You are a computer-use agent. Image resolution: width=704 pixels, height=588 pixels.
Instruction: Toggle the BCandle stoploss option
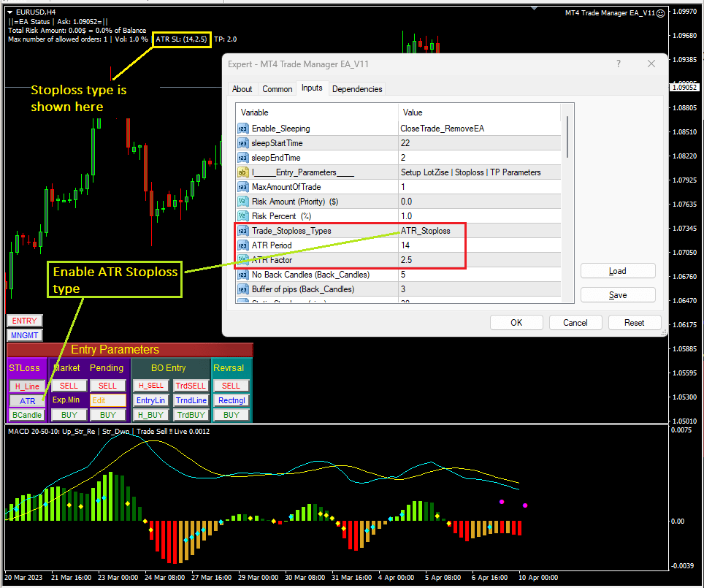(x=27, y=415)
